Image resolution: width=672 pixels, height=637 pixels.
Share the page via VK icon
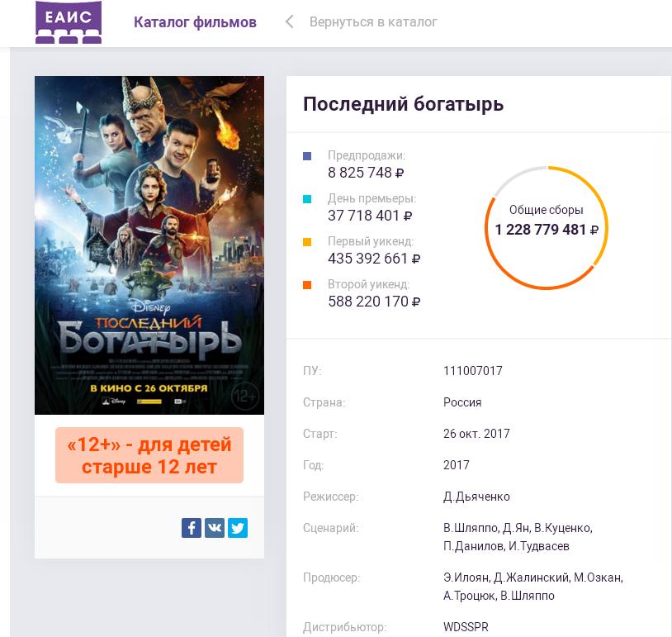tap(215, 528)
